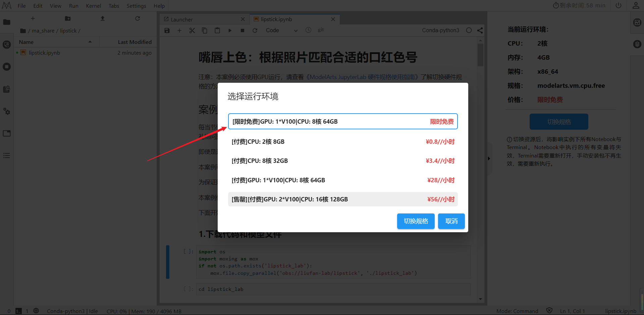Viewport: 644px width, 315px height.
Task: Open the property inspector gears icon
Action: [x=7, y=111]
